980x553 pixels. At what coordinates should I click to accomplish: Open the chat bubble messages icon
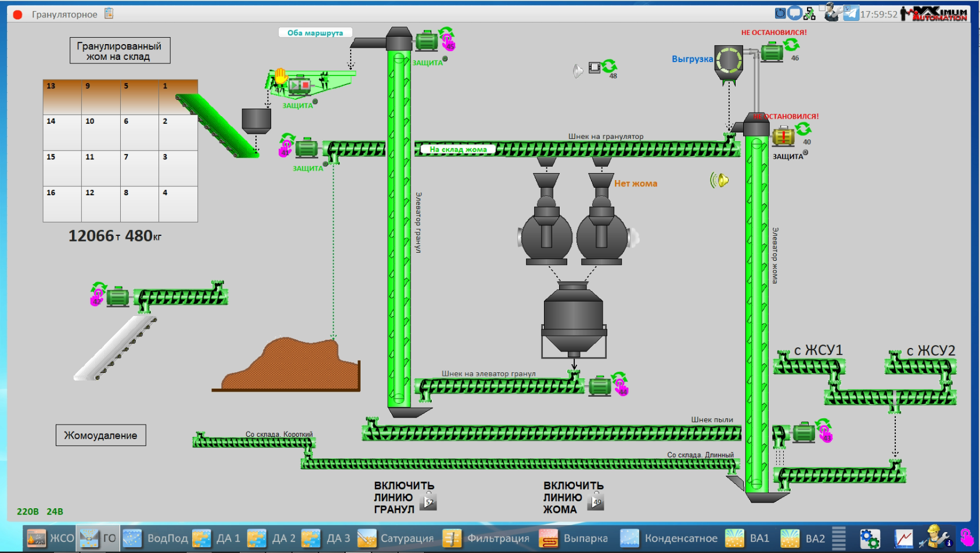(795, 13)
